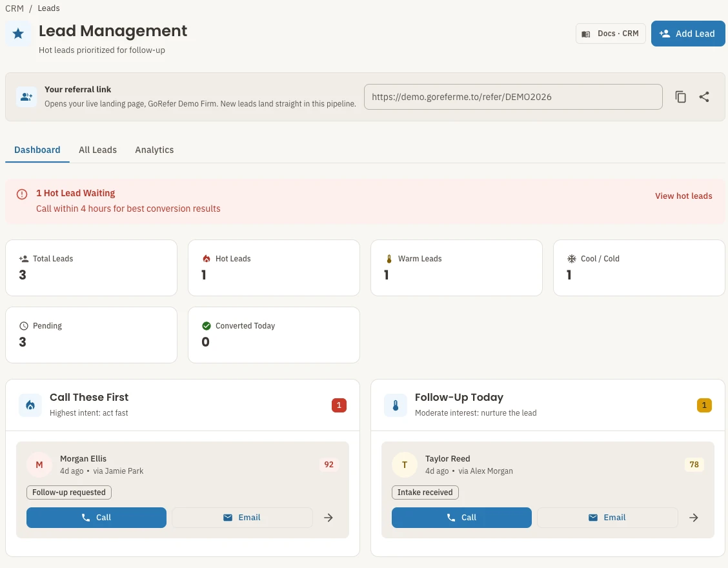This screenshot has height=568, width=728.
Task: Click 'Hot leads prioritized for follow-up' subtitle
Action: point(102,50)
